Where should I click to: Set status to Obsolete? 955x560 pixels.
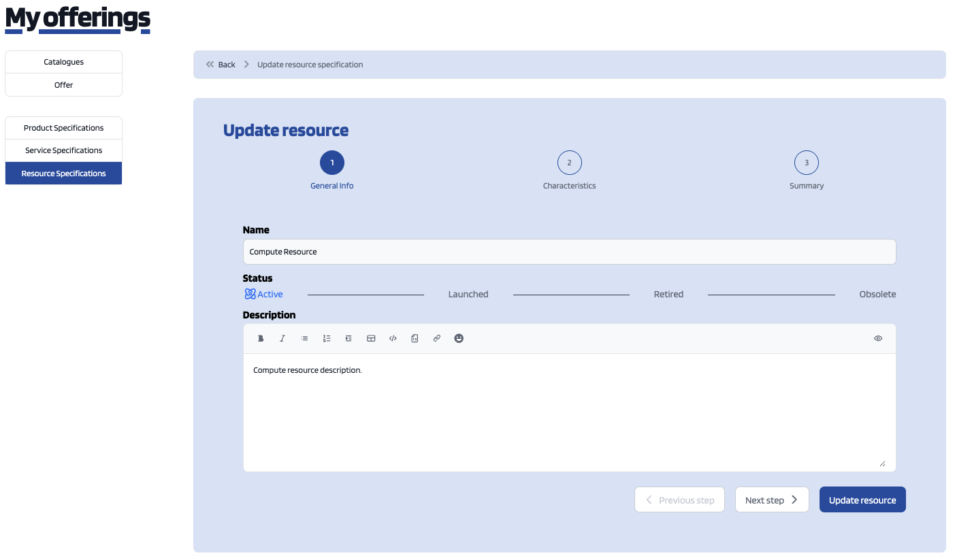tap(877, 295)
